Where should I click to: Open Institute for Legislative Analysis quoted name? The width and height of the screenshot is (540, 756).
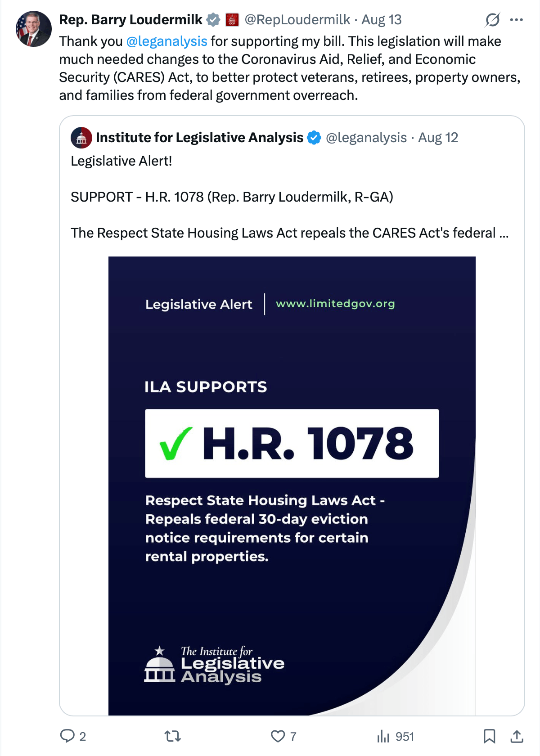[x=200, y=138]
